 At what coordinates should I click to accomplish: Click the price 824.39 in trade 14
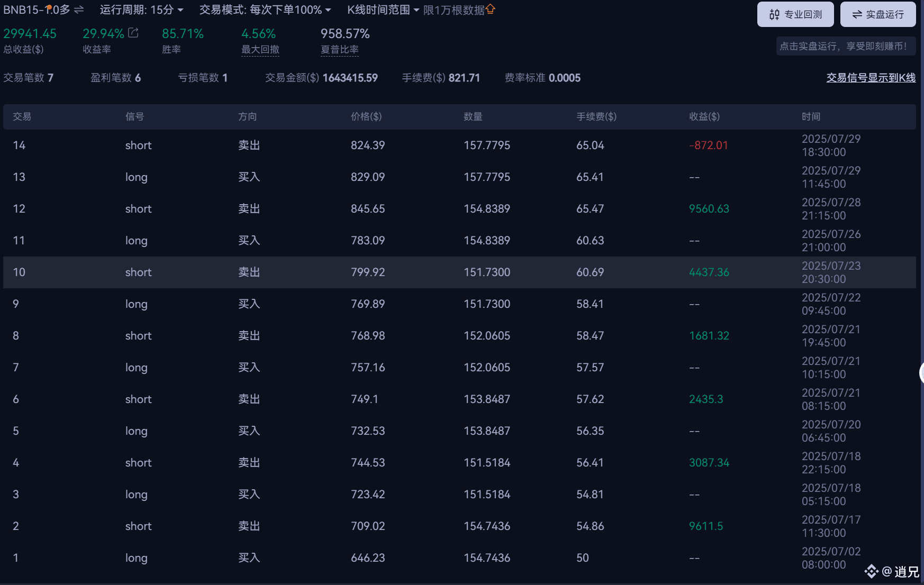pyautogui.click(x=368, y=145)
